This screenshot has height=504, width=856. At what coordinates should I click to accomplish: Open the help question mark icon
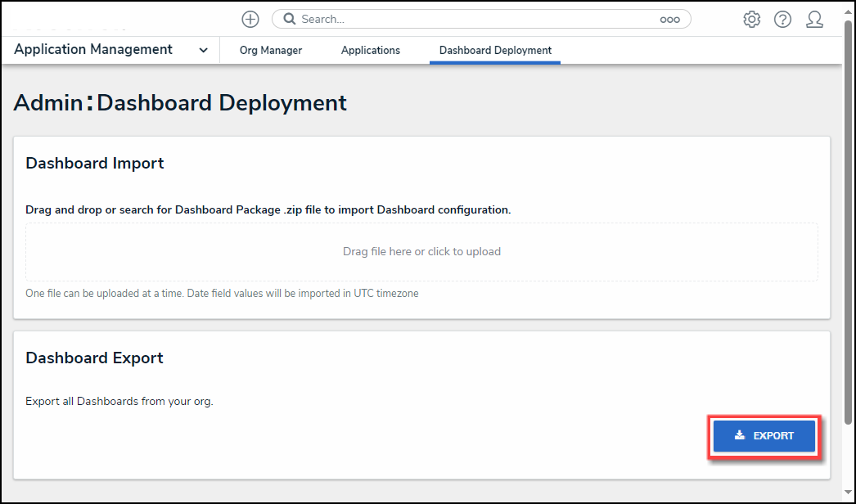pos(782,19)
